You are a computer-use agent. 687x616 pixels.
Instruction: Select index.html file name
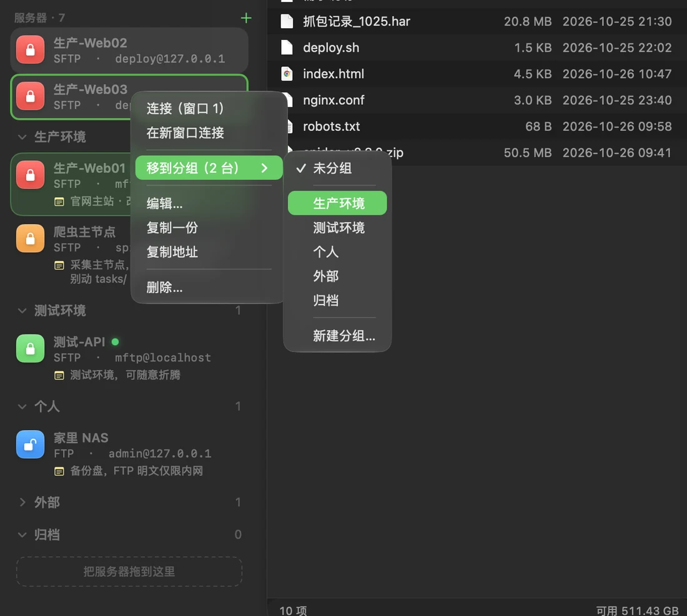point(334,74)
